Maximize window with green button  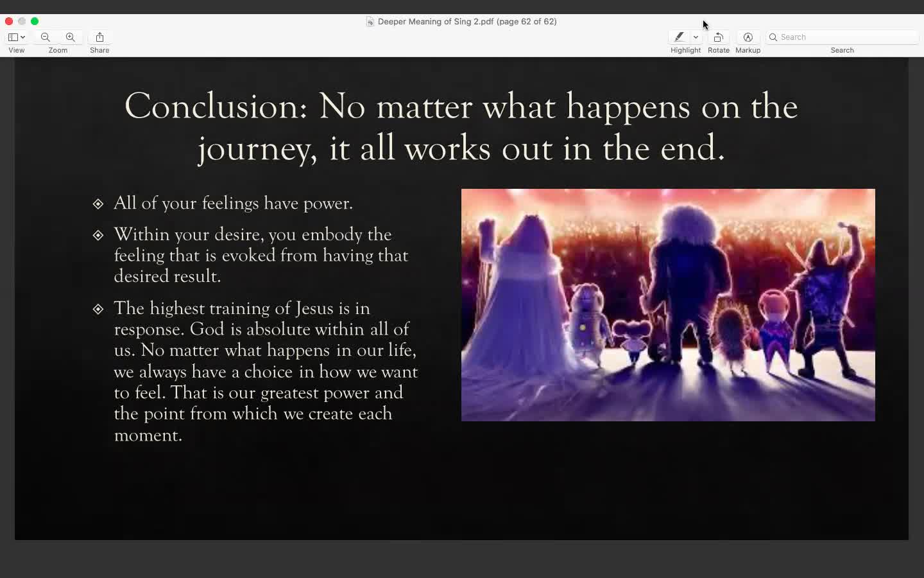[x=35, y=21]
